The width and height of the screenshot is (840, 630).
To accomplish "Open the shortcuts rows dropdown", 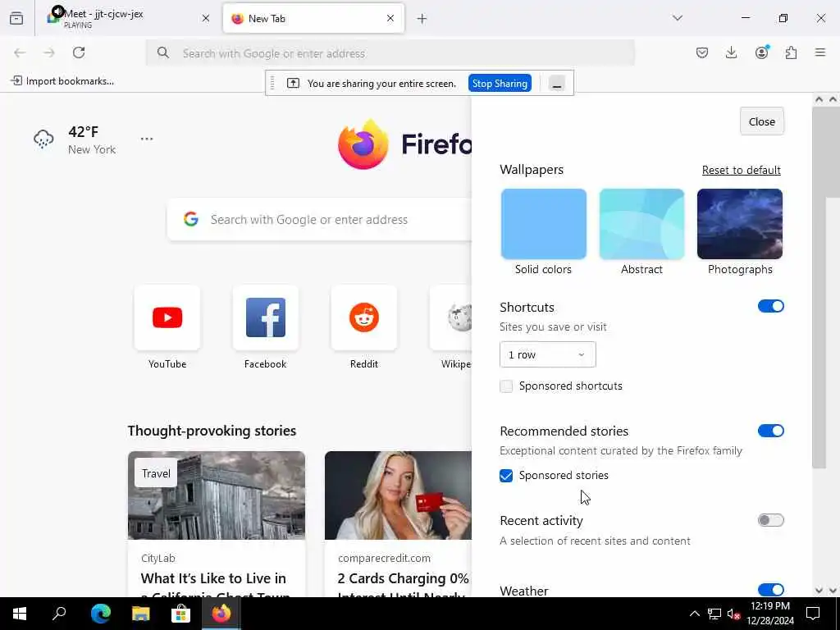I will (x=547, y=354).
